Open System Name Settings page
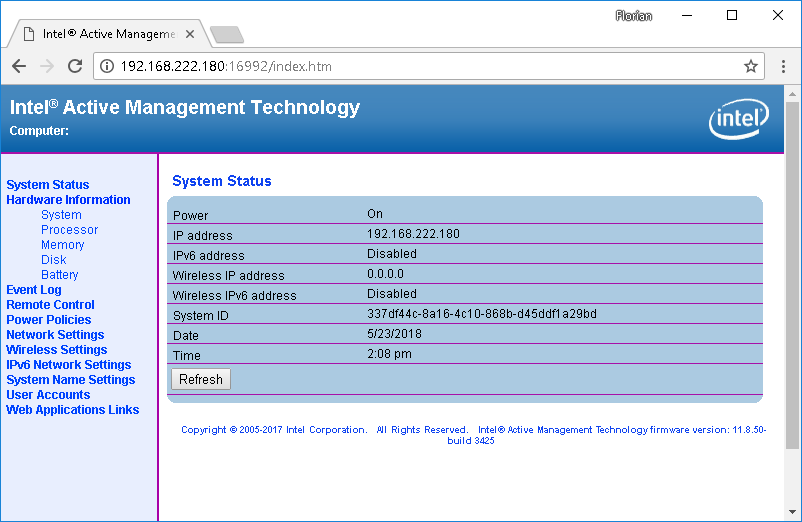The image size is (802, 522). [x=71, y=380]
